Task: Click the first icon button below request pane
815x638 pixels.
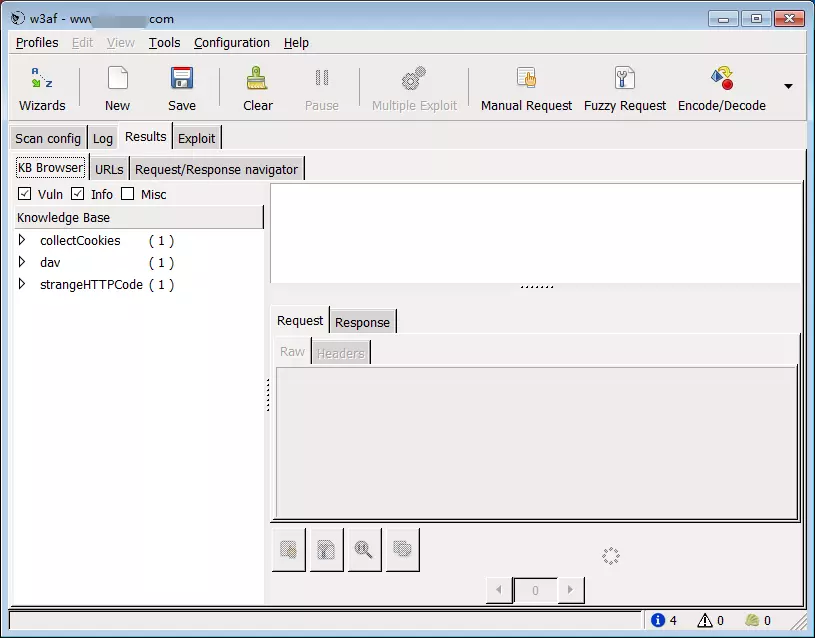Action: point(288,550)
